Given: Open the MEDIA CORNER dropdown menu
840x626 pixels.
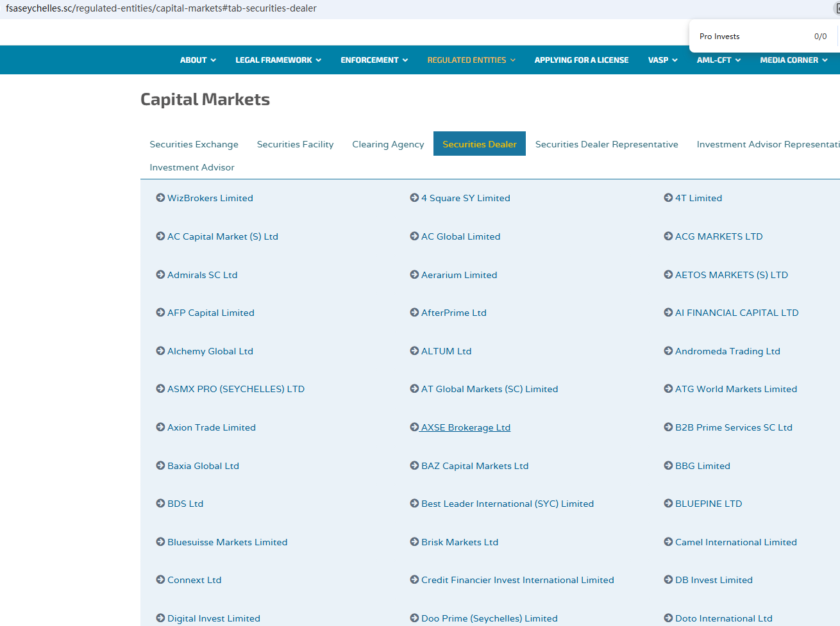Looking at the screenshot, I should (x=794, y=60).
